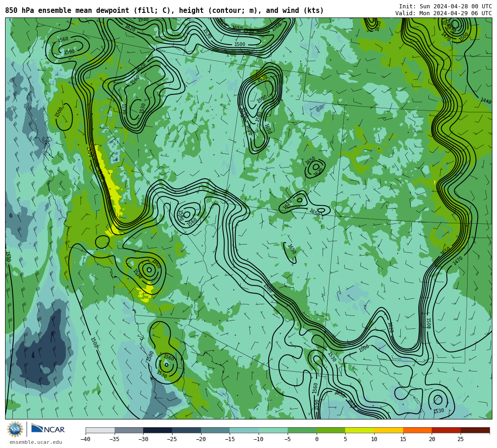
Task: Open the ensemble.ucar.edu link
Action: pos(35,442)
